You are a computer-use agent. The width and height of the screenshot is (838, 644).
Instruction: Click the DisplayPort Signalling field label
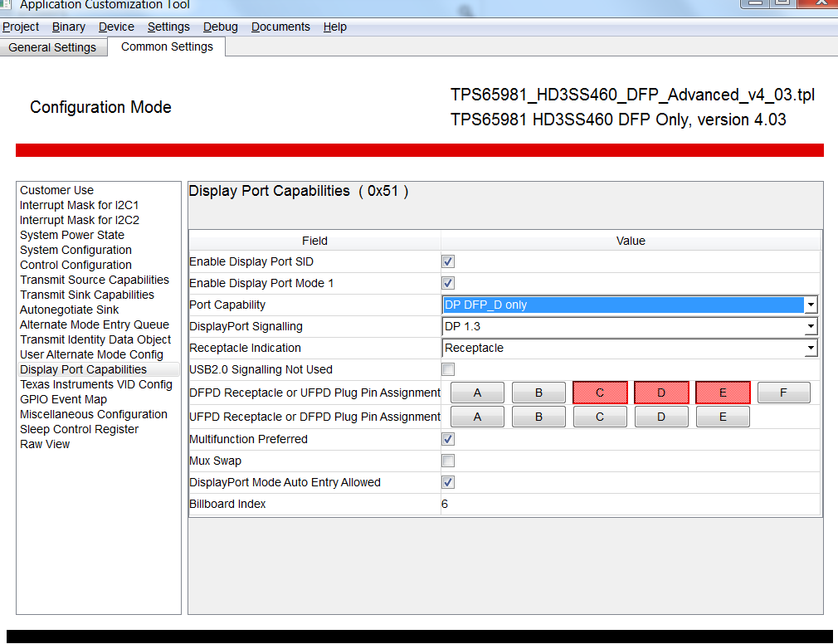pos(246,326)
